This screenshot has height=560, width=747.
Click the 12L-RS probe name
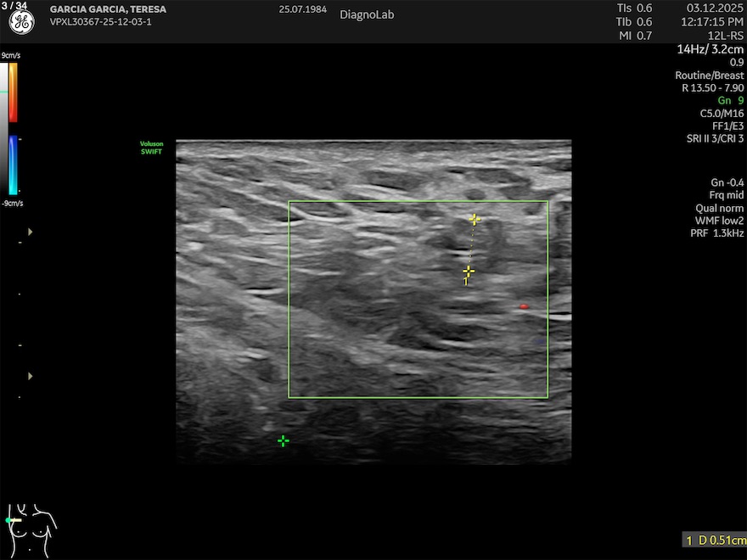coord(726,35)
